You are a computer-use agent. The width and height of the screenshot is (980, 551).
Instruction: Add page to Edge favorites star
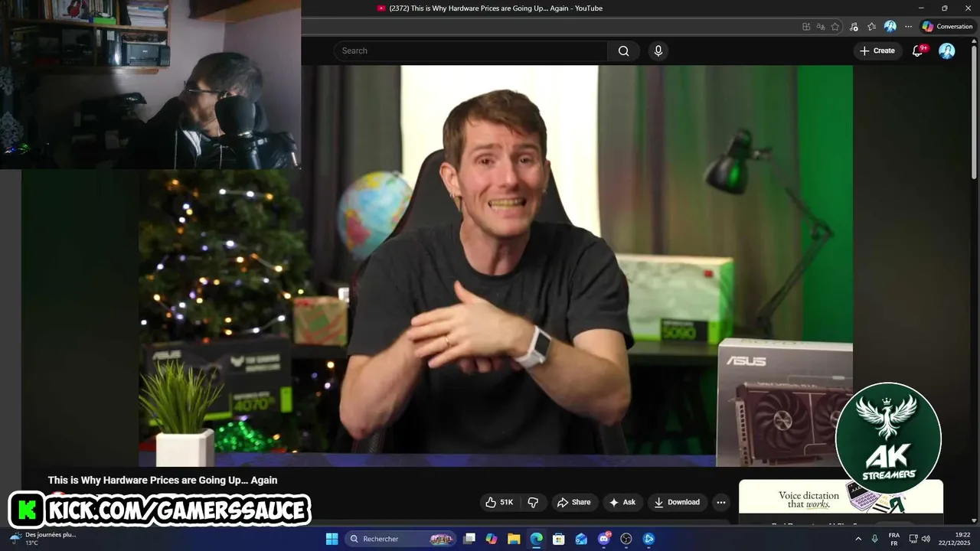(835, 26)
